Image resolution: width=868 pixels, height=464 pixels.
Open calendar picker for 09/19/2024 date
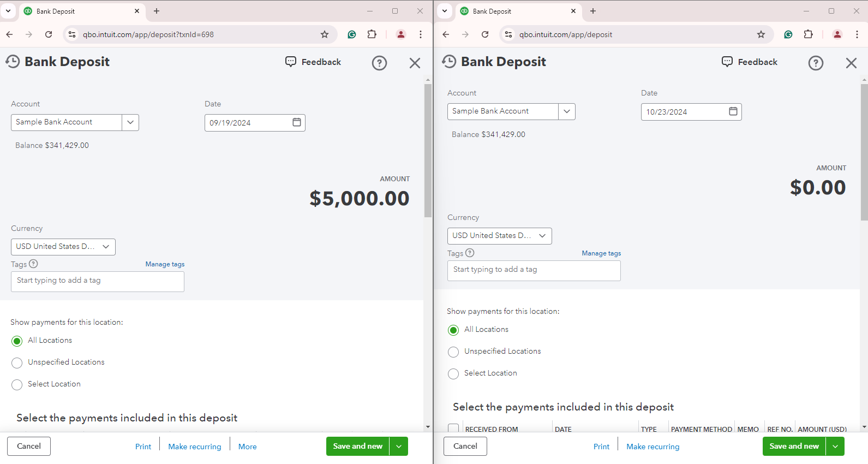296,122
